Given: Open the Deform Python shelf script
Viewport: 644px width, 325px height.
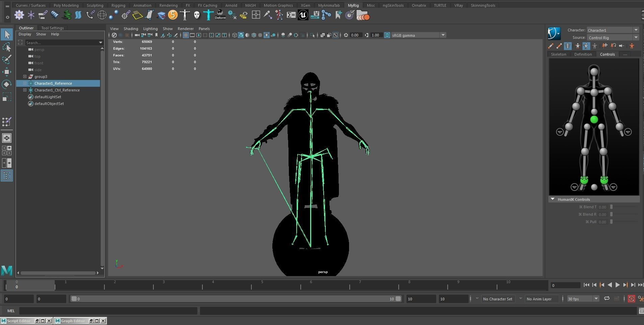Looking at the screenshot, I should (x=220, y=15).
